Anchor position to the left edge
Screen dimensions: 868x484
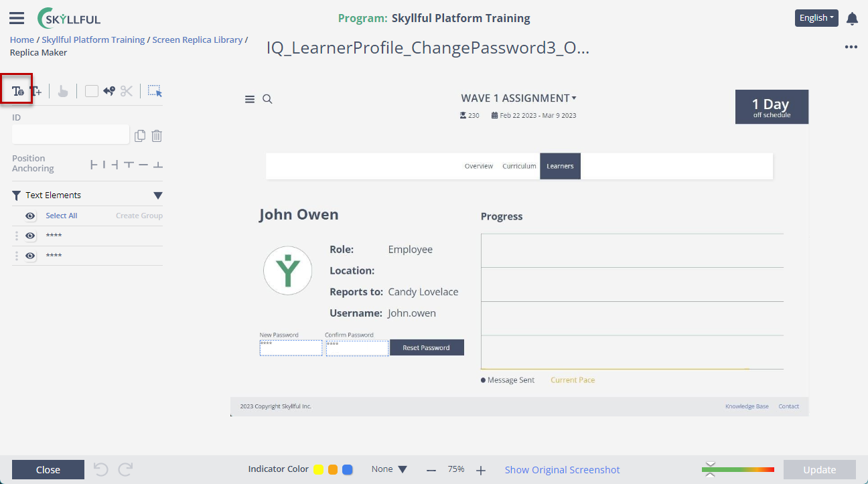point(94,165)
